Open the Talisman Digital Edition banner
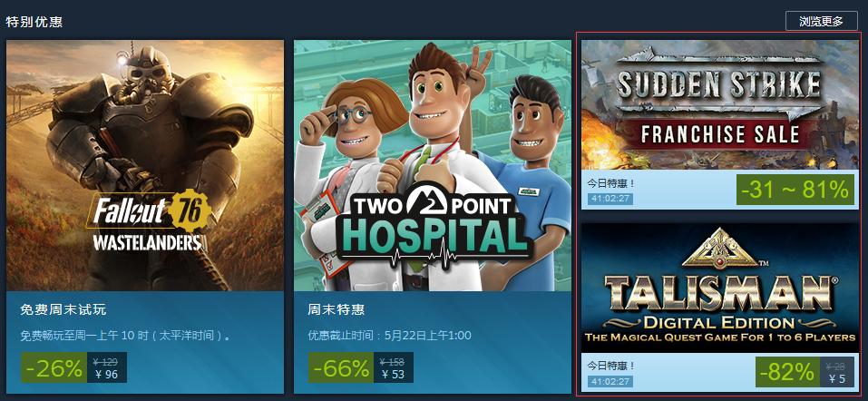 719,288
